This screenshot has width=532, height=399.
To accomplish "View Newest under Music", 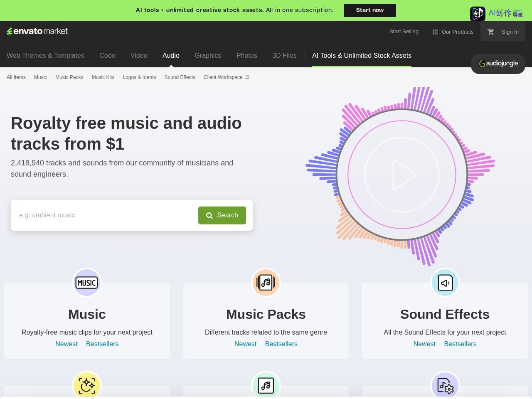I will click(x=66, y=344).
